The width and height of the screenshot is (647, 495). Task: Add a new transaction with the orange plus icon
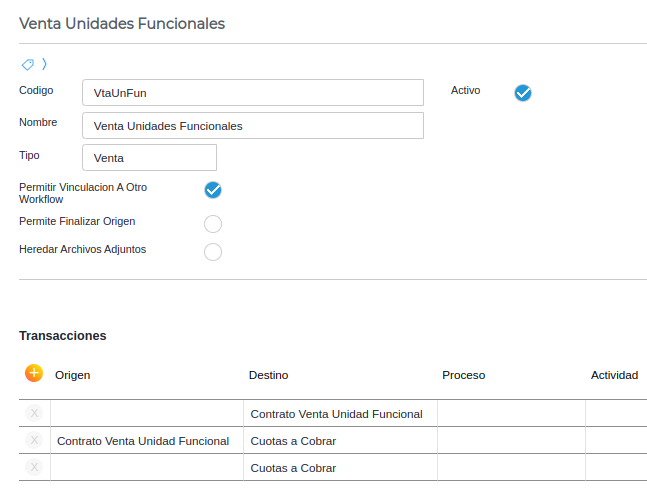point(34,373)
